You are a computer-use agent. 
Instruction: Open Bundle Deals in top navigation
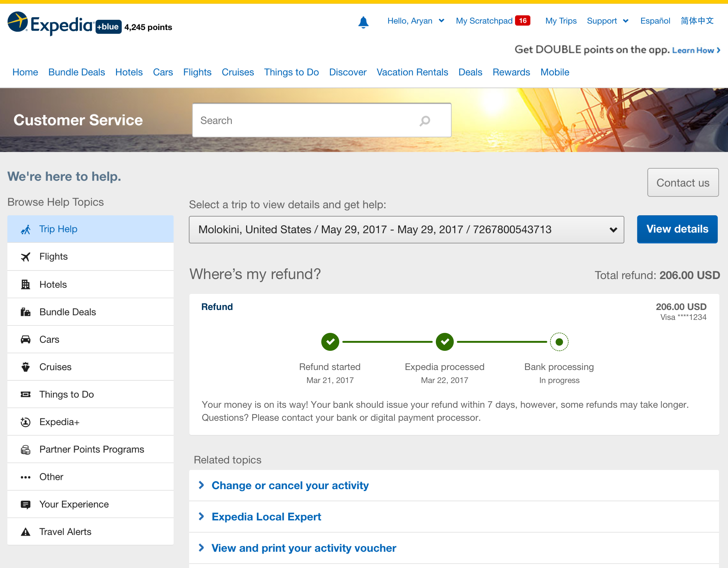[x=77, y=72]
